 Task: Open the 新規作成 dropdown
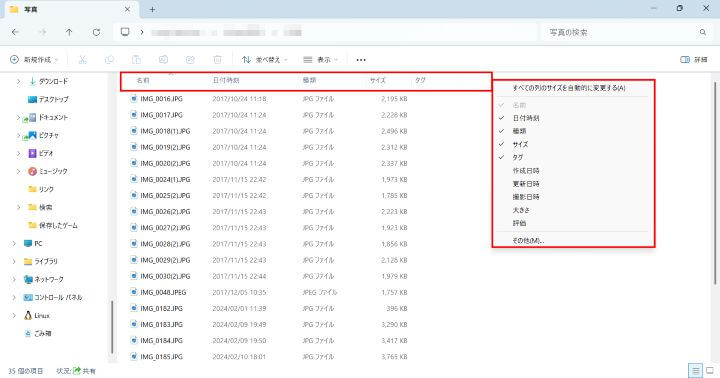pyautogui.click(x=34, y=60)
